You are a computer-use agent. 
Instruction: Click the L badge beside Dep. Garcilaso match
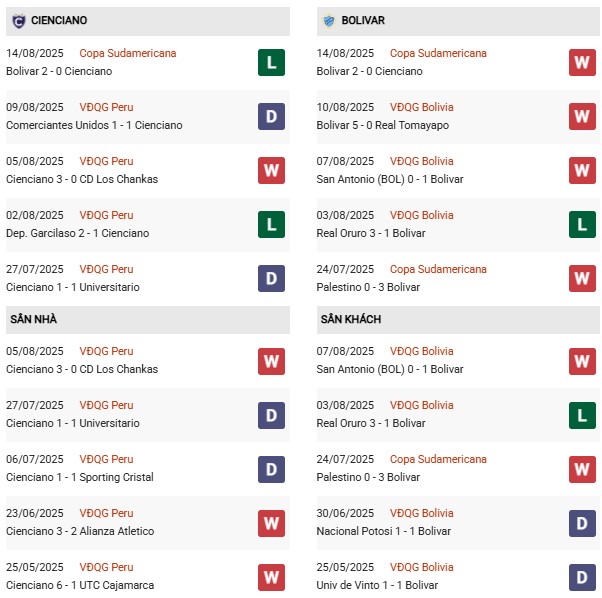pyautogui.click(x=271, y=224)
